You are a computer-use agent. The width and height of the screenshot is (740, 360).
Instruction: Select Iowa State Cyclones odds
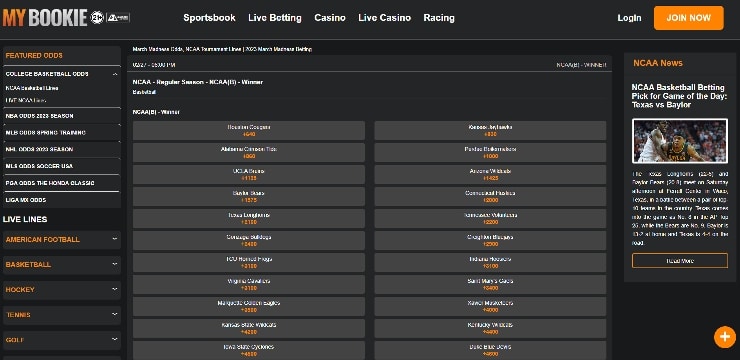(x=249, y=351)
